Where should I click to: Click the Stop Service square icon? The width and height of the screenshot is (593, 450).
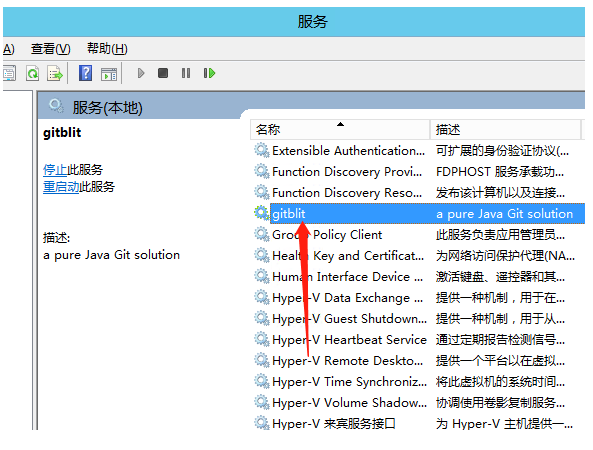click(x=163, y=73)
